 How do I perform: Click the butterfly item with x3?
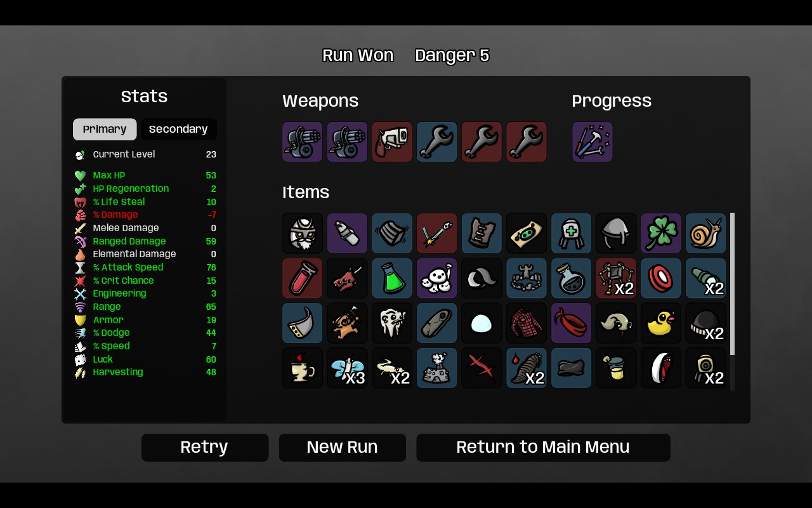click(x=347, y=368)
